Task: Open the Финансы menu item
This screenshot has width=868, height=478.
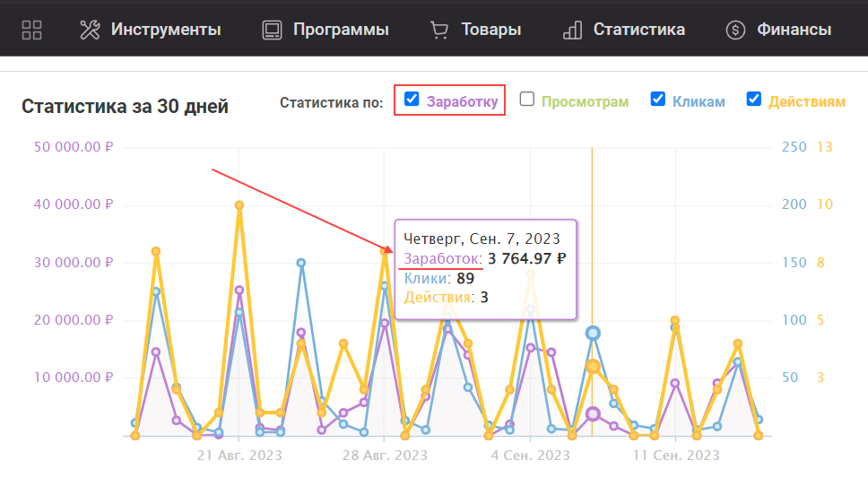Action: 794,30
